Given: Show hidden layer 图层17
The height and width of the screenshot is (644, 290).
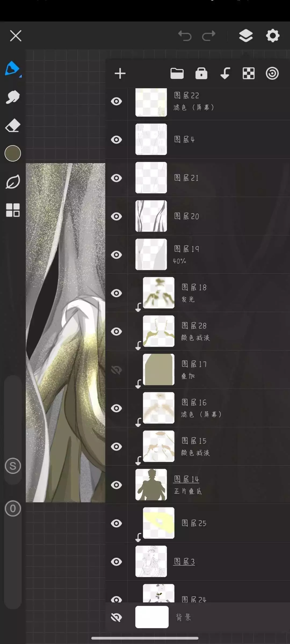Looking at the screenshot, I should (x=117, y=370).
